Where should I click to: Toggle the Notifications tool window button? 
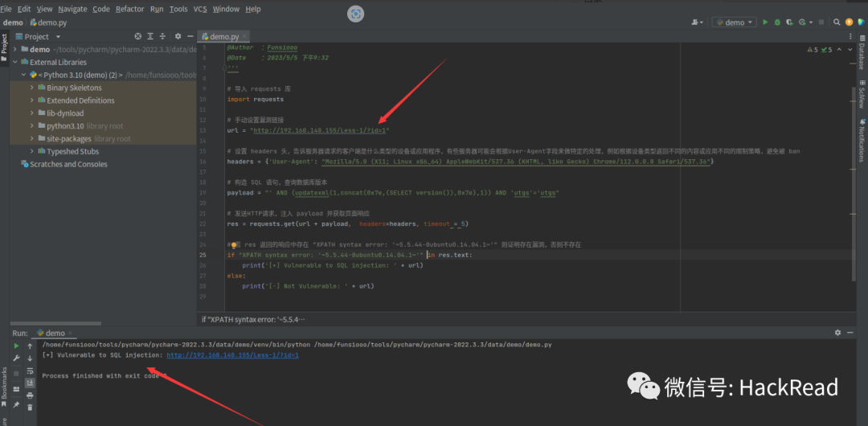[862, 140]
